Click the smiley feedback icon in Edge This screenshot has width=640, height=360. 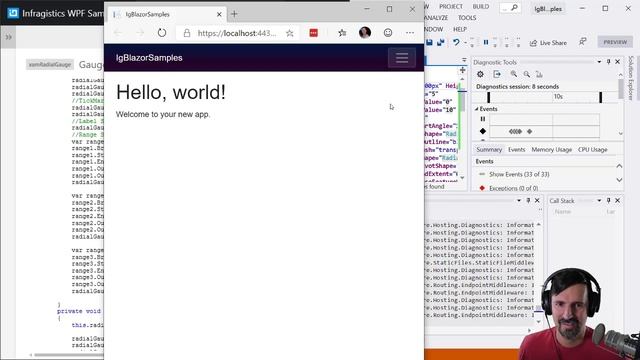[387, 33]
